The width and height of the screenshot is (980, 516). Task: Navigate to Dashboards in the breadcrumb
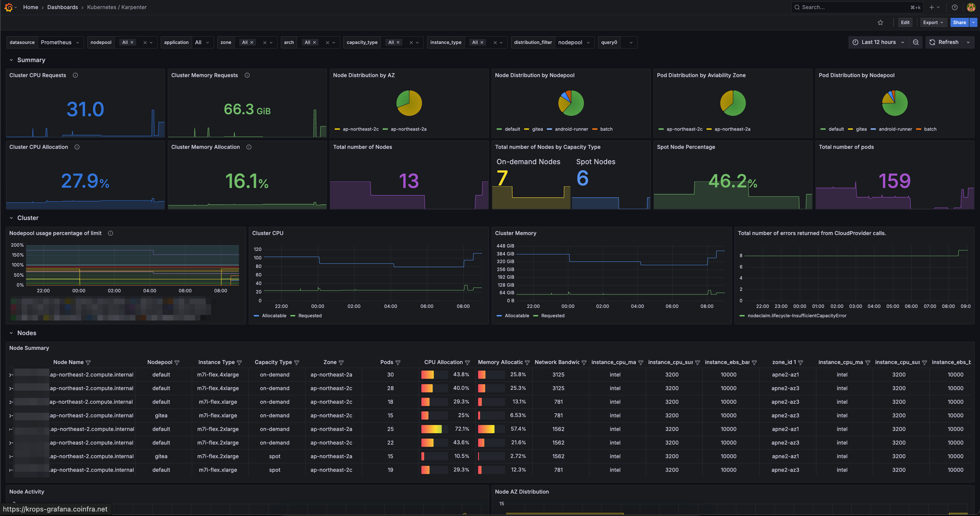[x=62, y=7]
